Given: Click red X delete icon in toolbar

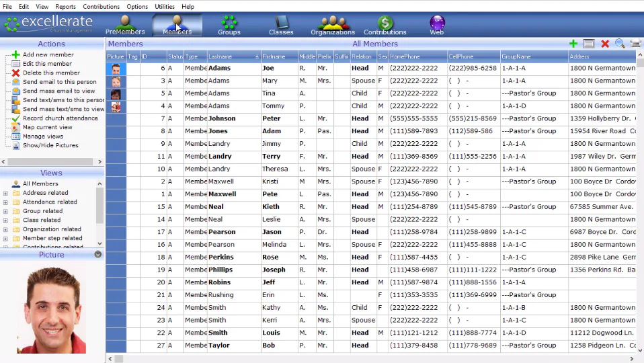Looking at the screenshot, I should pos(605,44).
